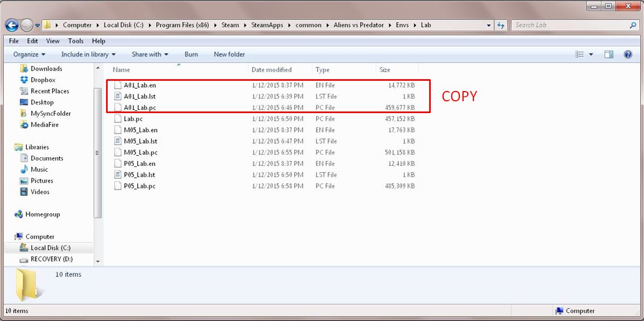This screenshot has height=321, width=644.
Task: Open the Help menu
Action: click(x=99, y=41)
